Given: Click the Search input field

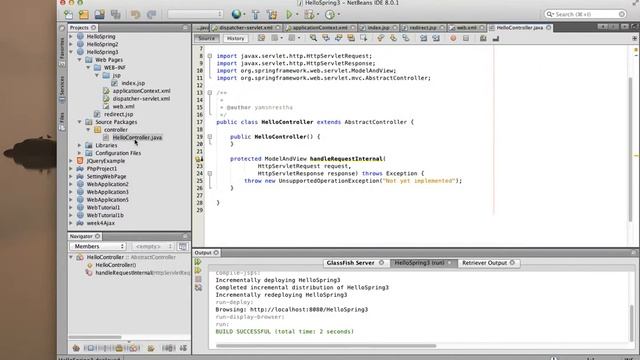Looking at the screenshot, I should (x=585, y=14).
